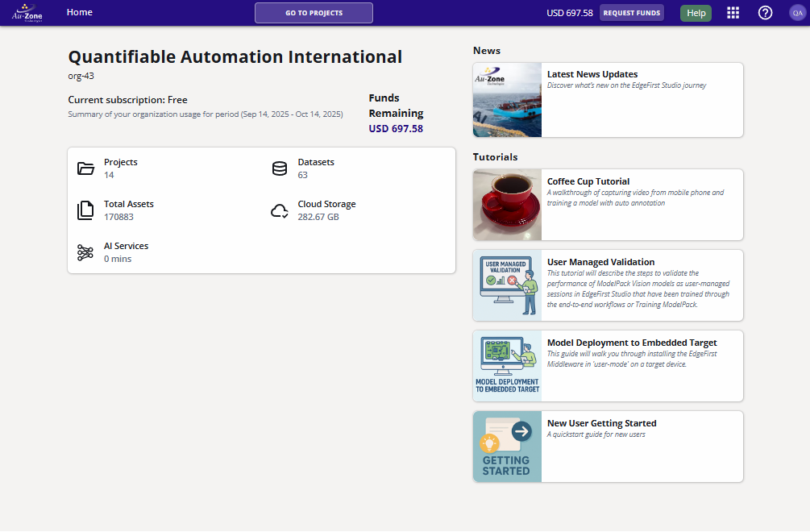Open the QA account avatar menu
Screen dimensions: 810x532
tap(795, 13)
